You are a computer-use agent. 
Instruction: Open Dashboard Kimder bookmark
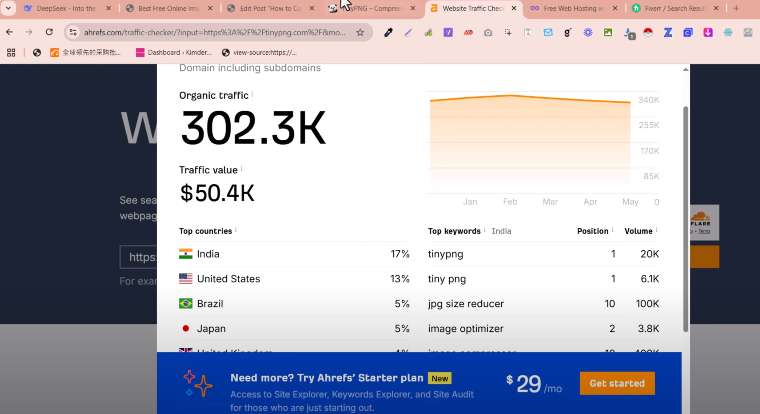pos(174,52)
